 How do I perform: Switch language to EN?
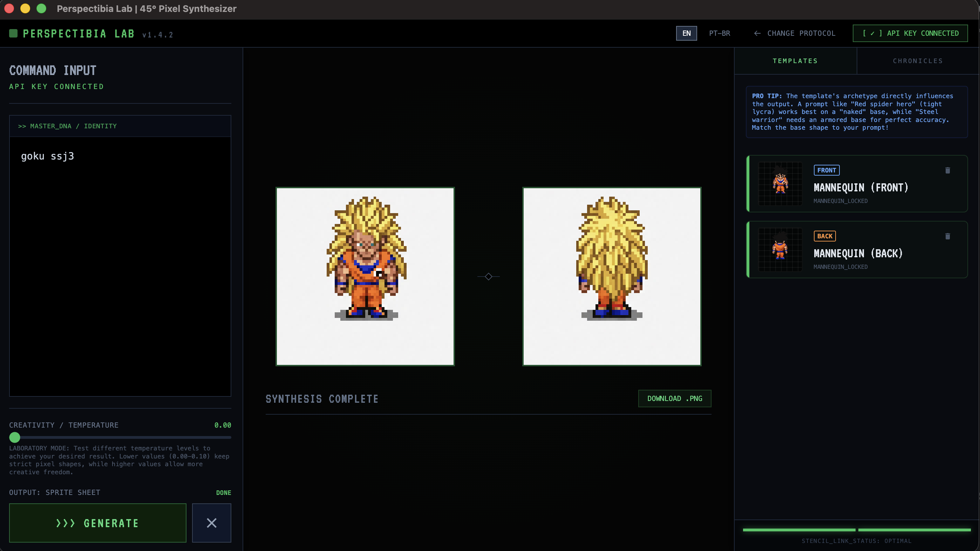tap(686, 34)
